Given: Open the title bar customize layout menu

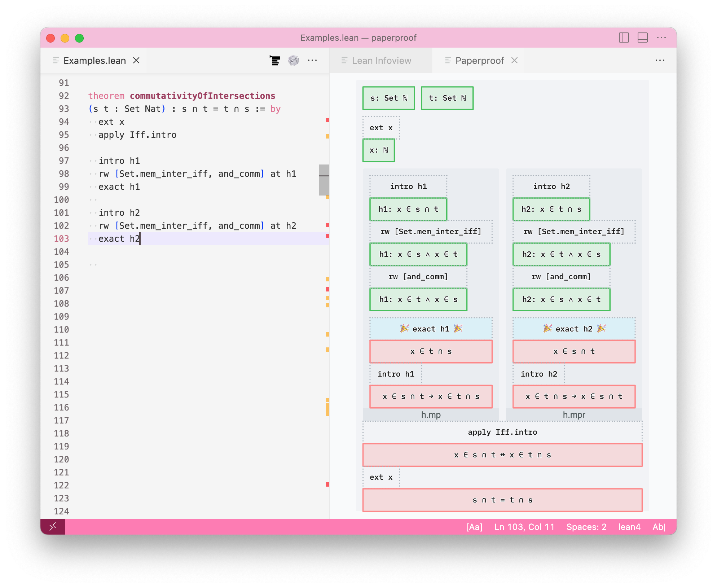Looking at the screenshot, I should click(661, 38).
